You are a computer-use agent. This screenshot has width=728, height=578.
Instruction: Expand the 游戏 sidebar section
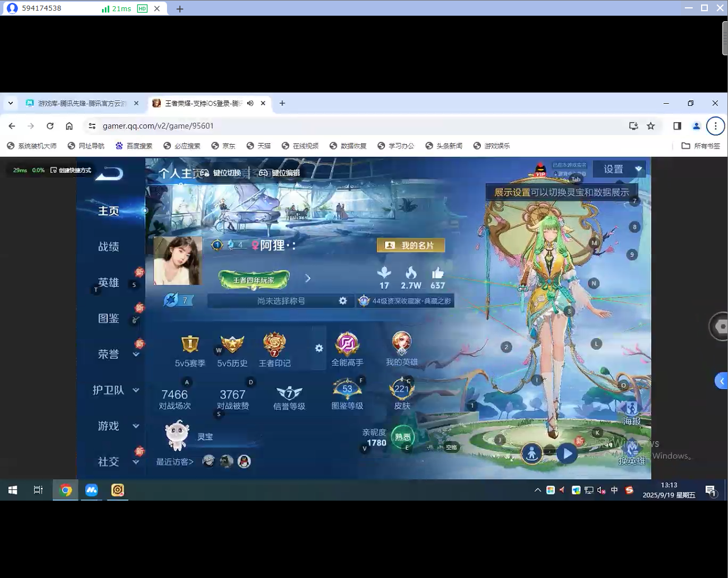coord(136,426)
